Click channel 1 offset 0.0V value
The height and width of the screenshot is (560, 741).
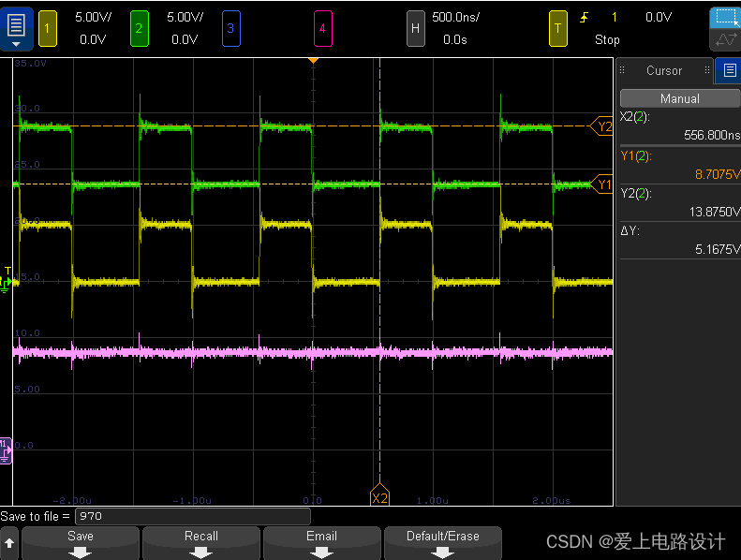[x=93, y=39]
